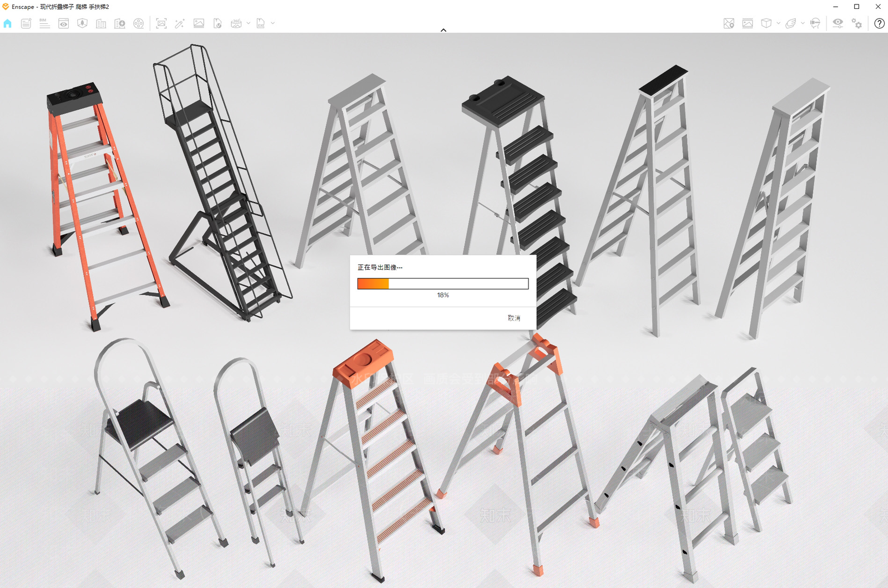Collapse the toolbar with the top chevron
This screenshot has width=888, height=588.
click(x=443, y=30)
